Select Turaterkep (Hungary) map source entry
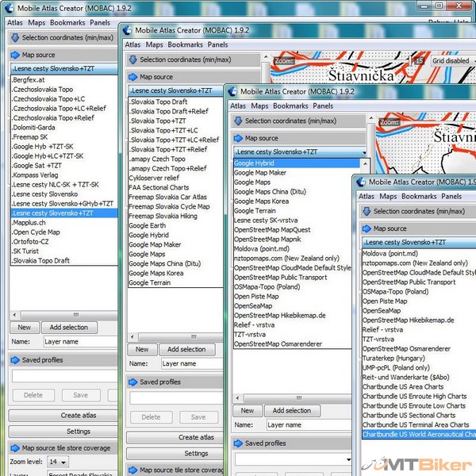This screenshot has width=476, height=476. coord(394,358)
